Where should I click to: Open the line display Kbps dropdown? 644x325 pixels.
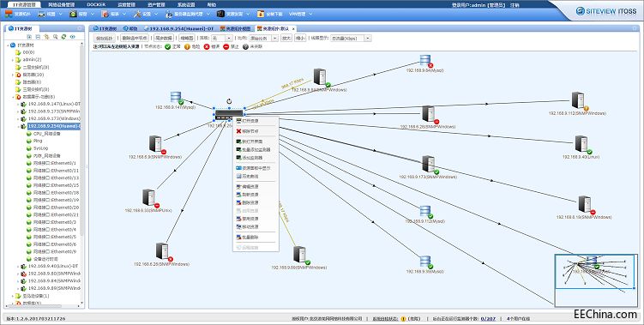(x=351, y=39)
